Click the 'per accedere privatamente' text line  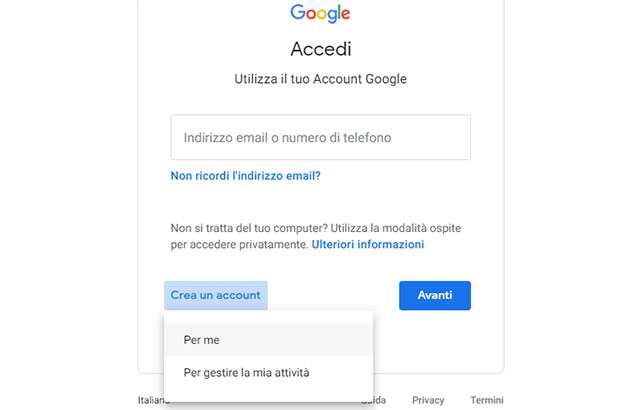[239, 245]
